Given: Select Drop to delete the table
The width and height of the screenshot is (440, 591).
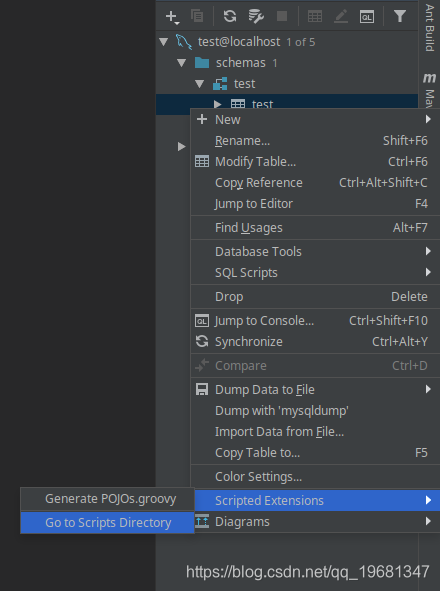Looking at the screenshot, I should click(315, 297).
